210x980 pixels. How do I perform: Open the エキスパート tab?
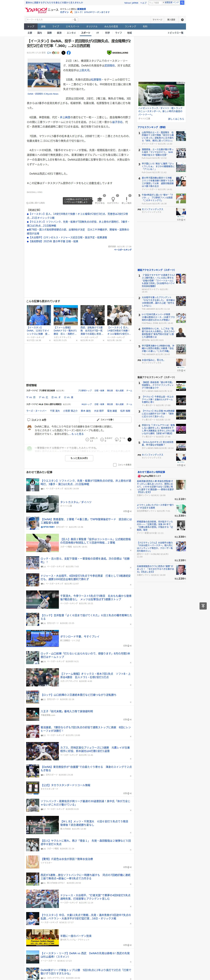[x=72, y=27]
